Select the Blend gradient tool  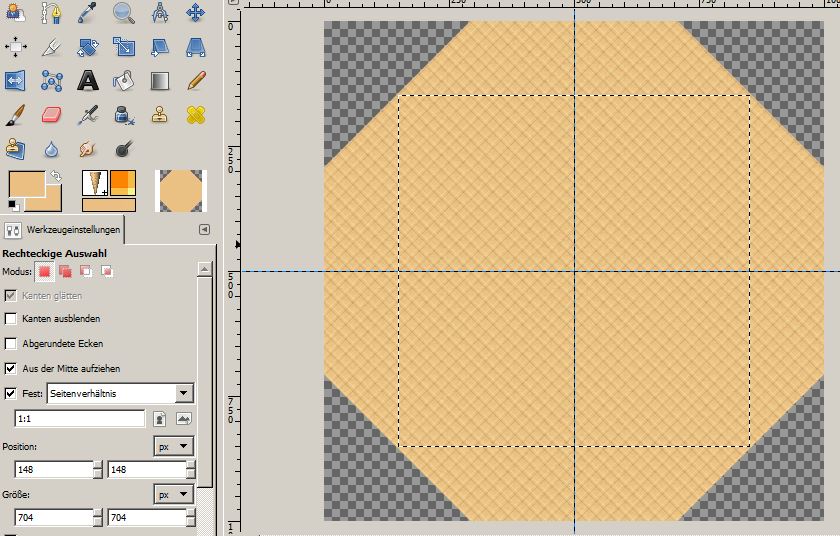(160, 81)
